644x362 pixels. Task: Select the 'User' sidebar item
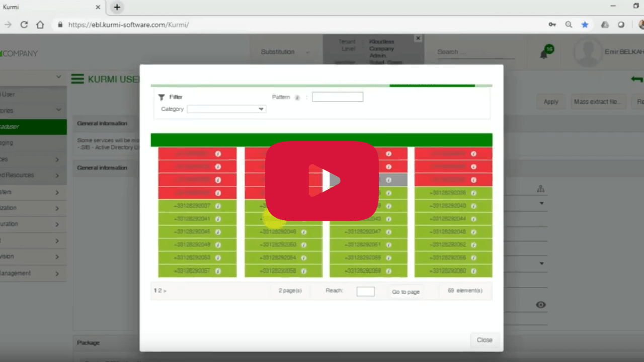(33, 94)
